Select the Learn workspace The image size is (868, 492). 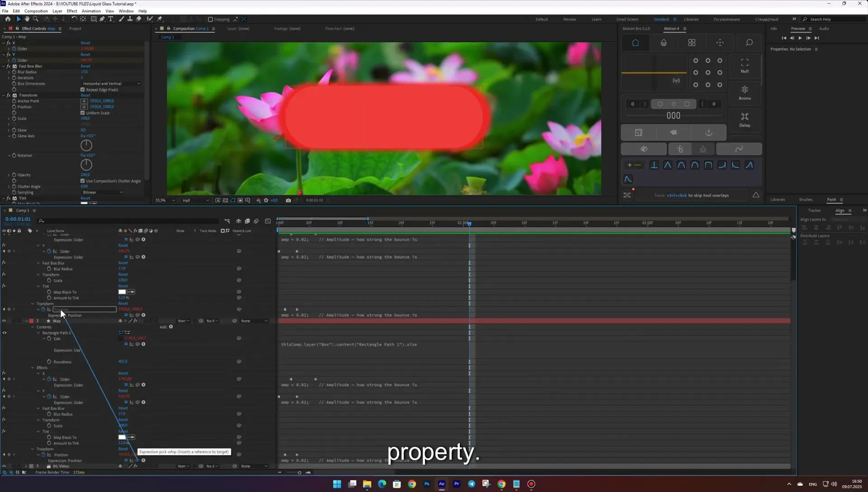(x=596, y=19)
